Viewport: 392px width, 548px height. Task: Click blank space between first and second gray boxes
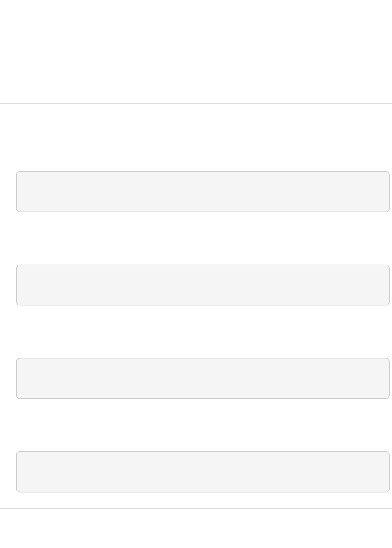click(202, 238)
